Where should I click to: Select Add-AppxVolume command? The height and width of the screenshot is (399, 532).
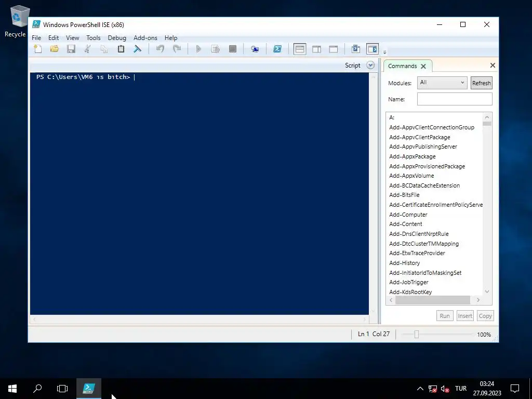(x=411, y=176)
